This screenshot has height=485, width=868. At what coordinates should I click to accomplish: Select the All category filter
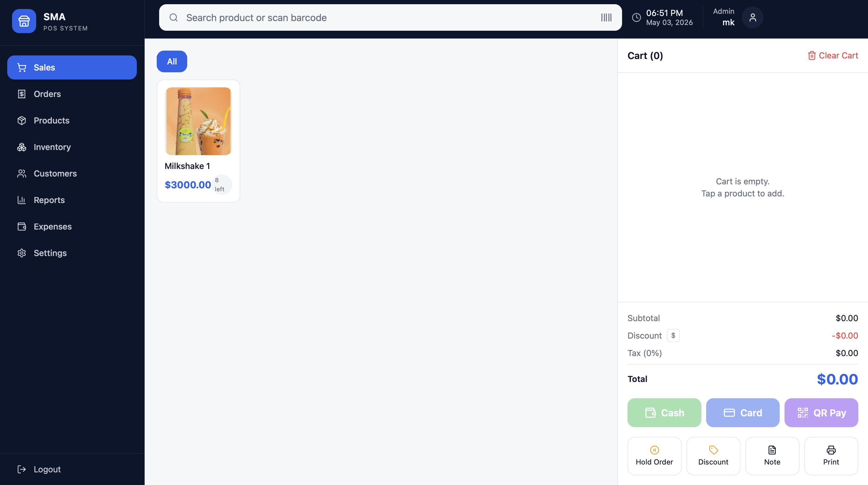(172, 61)
